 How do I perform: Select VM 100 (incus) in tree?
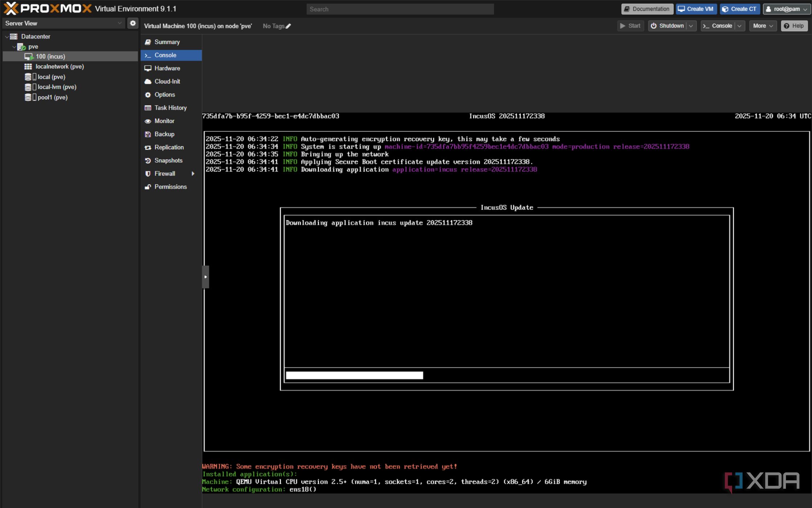tap(70, 57)
